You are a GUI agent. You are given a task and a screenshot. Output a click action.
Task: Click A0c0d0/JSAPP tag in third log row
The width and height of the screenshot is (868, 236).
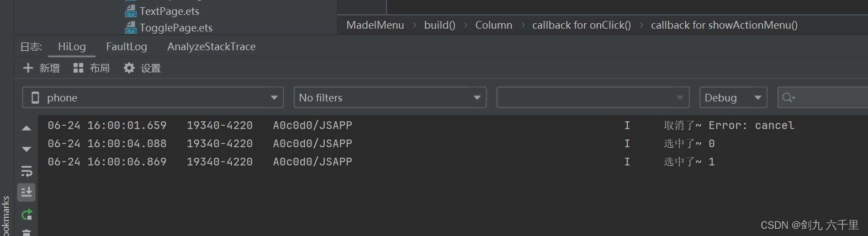[313, 162]
